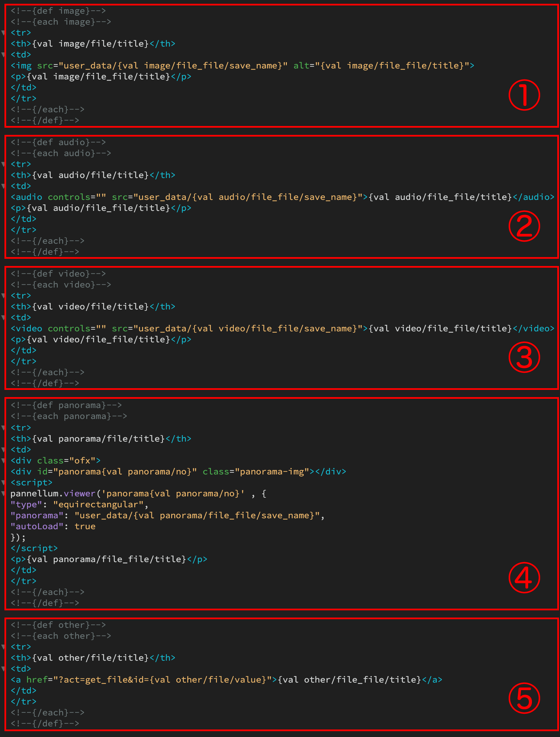Click the "</script>" closing tag line
This screenshot has width=560, height=737.
(x=34, y=548)
